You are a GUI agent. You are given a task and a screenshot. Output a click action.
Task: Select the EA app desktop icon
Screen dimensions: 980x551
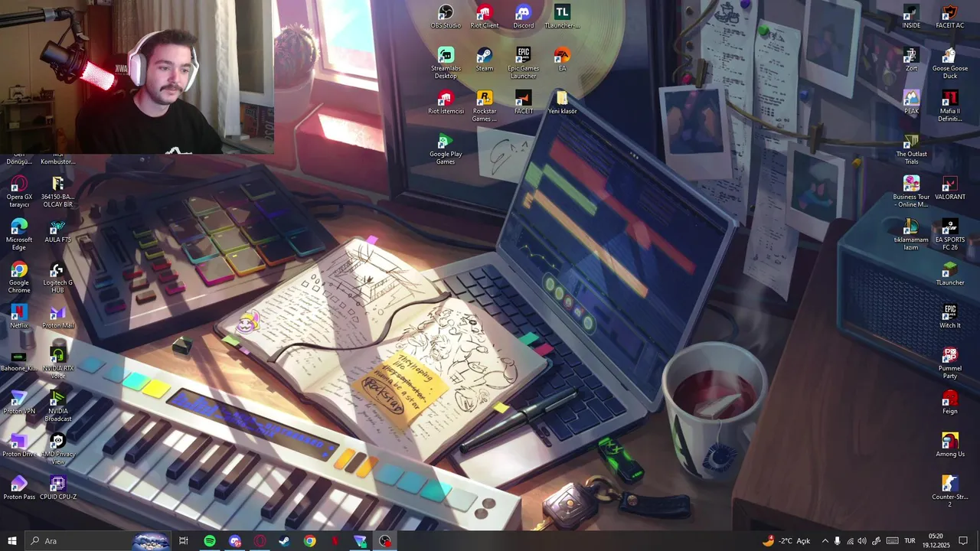[562, 60]
